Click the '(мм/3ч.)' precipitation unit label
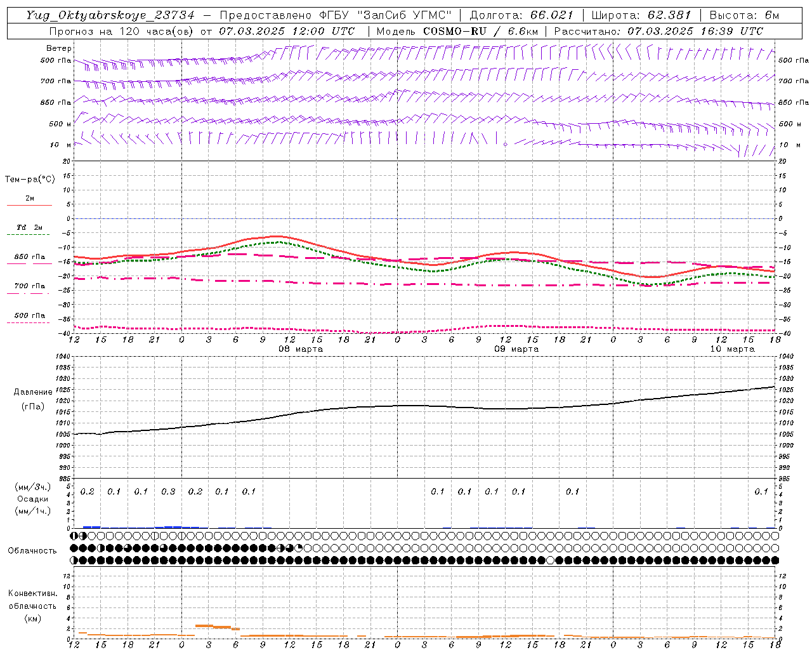The image size is (812, 650). [33, 487]
